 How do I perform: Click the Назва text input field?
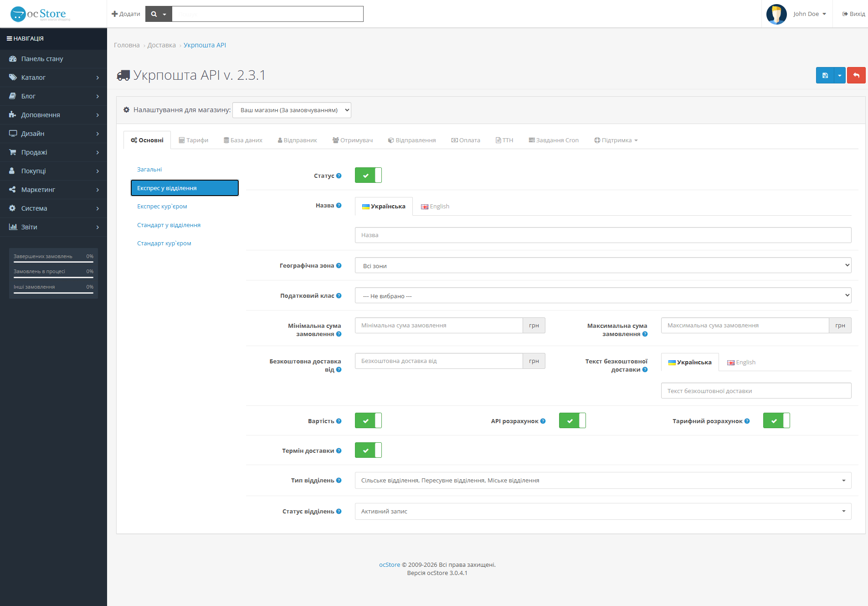(x=603, y=235)
